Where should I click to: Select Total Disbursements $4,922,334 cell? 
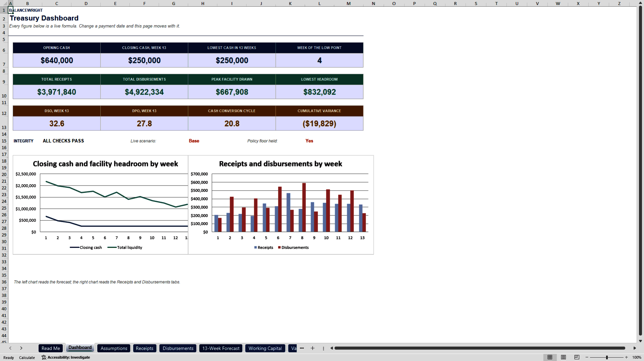tap(144, 92)
